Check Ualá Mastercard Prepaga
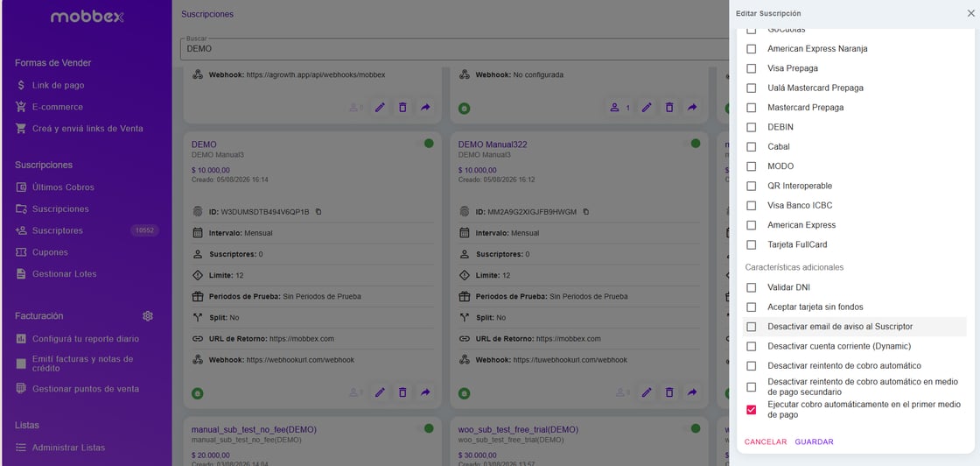This screenshot has width=980, height=466. click(x=752, y=88)
